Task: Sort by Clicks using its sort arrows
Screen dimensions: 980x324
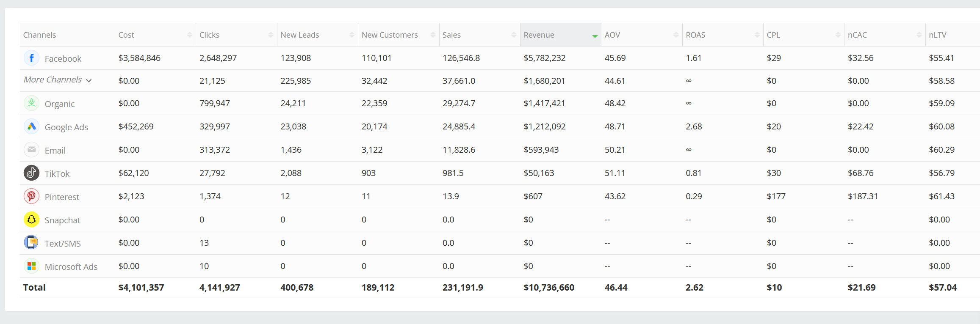Action: [271, 35]
